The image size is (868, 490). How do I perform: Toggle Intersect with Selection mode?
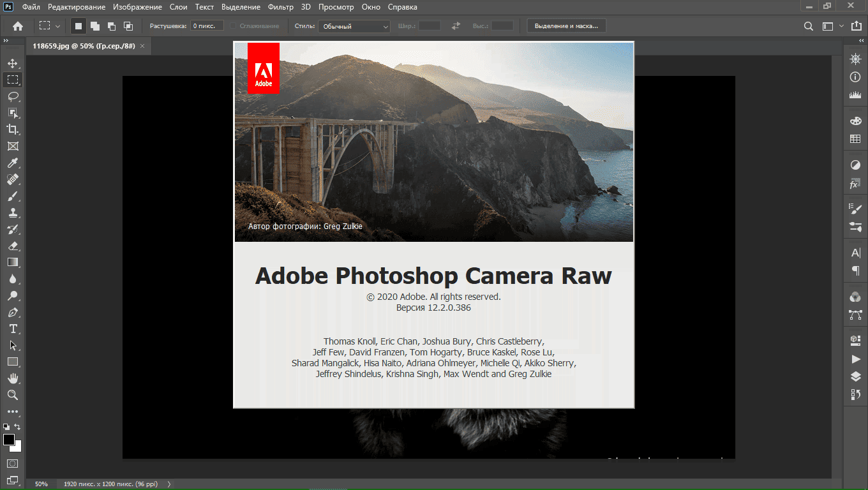point(128,26)
